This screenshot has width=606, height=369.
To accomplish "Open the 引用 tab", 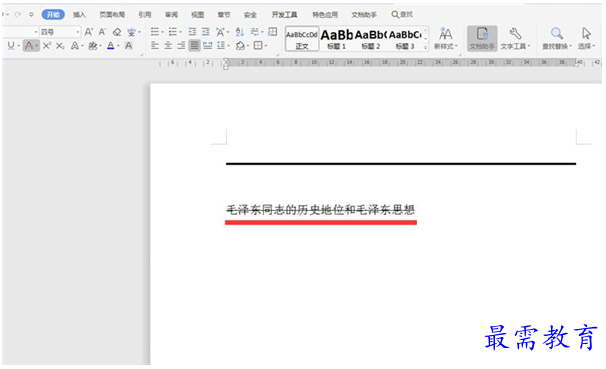I will (145, 15).
